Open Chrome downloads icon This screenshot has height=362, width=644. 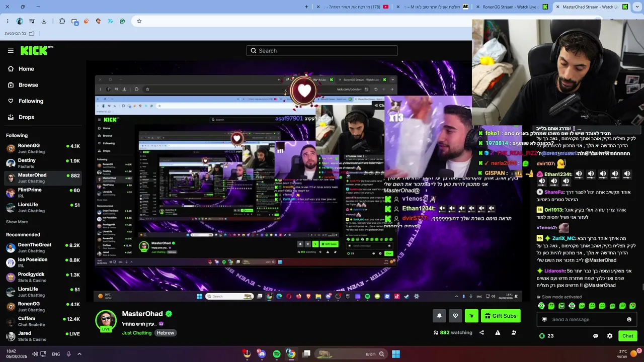tap(44, 21)
